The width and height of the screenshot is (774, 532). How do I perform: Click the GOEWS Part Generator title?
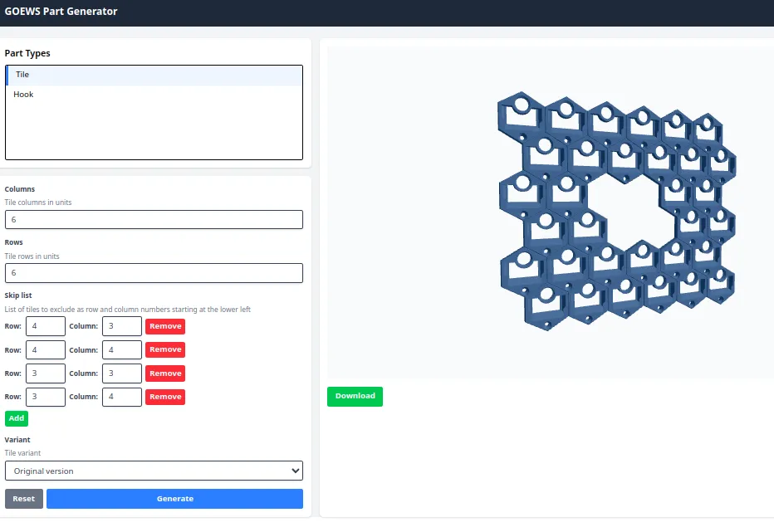[61, 12]
